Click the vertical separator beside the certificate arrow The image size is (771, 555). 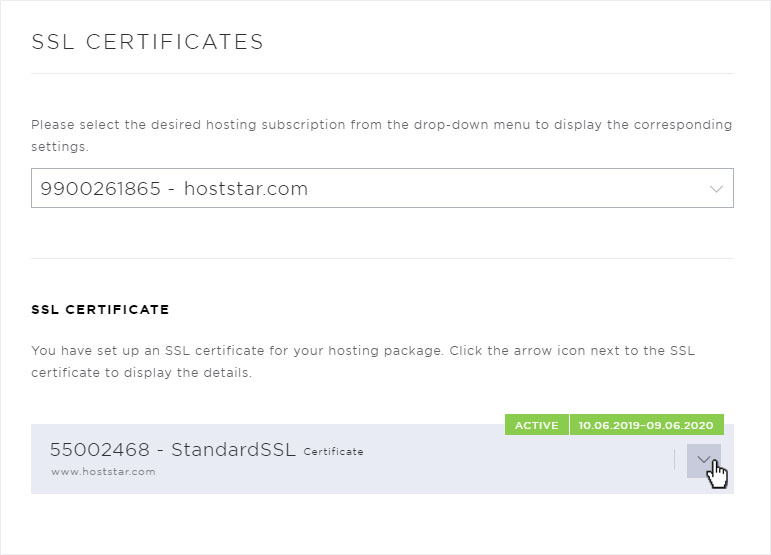675,459
